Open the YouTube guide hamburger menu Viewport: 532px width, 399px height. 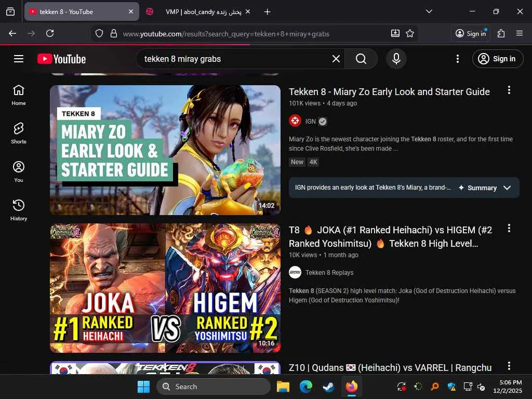click(x=19, y=59)
